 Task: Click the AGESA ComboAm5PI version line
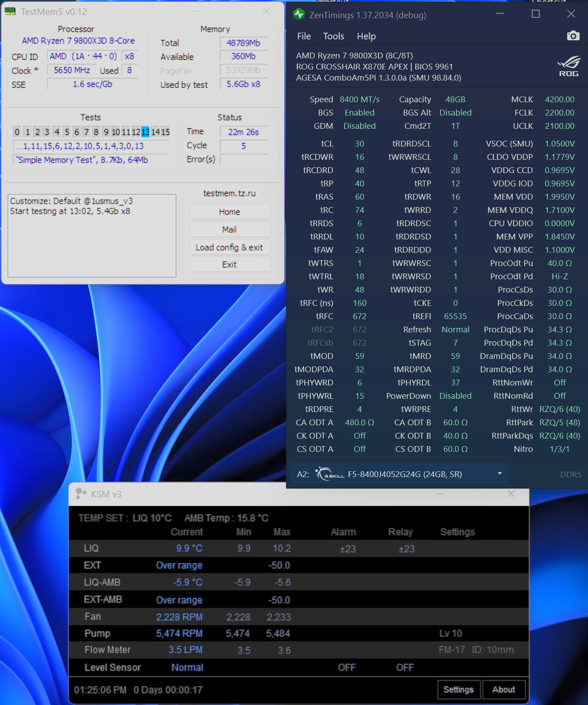pyautogui.click(x=379, y=78)
